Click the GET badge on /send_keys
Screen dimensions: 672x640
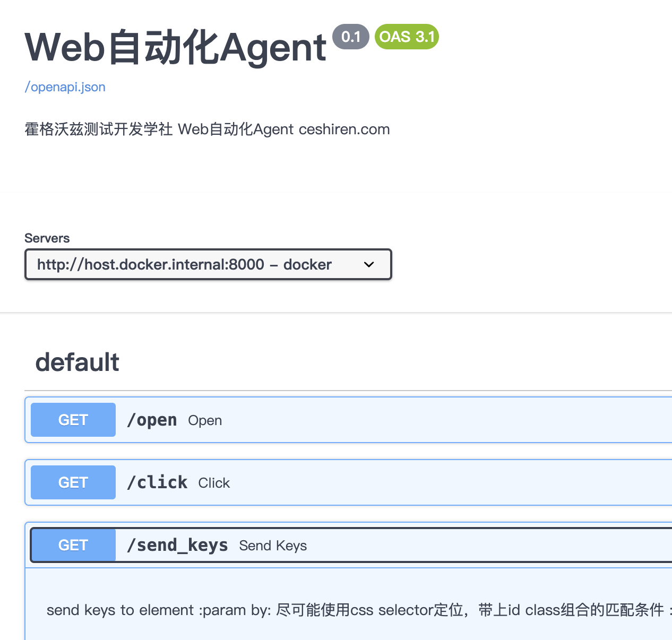pos(73,544)
